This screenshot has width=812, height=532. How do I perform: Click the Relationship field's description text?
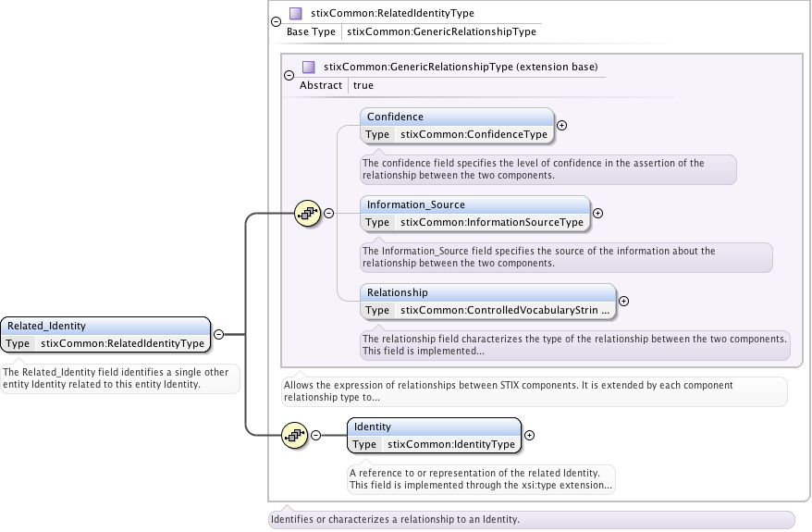pyautogui.click(x=574, y=345)
